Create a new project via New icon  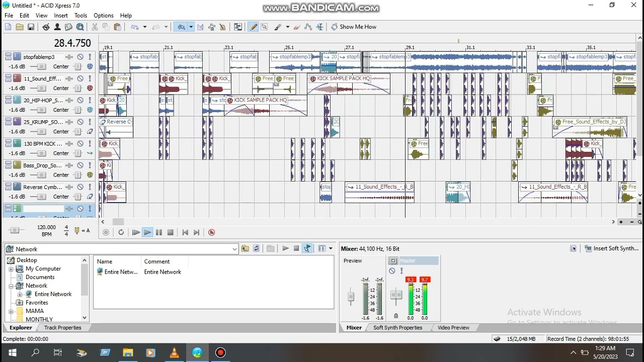[x=8, y=27]
